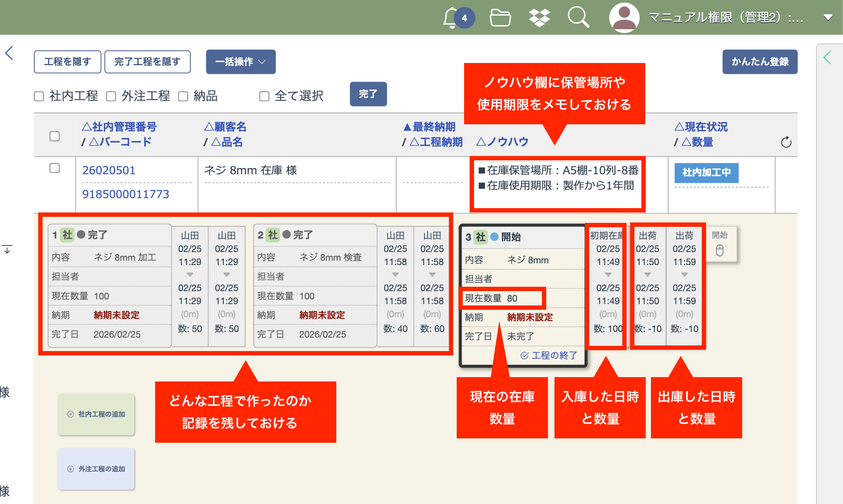Click the user avatar icon
843x504 pixels.
coord(624,18)
